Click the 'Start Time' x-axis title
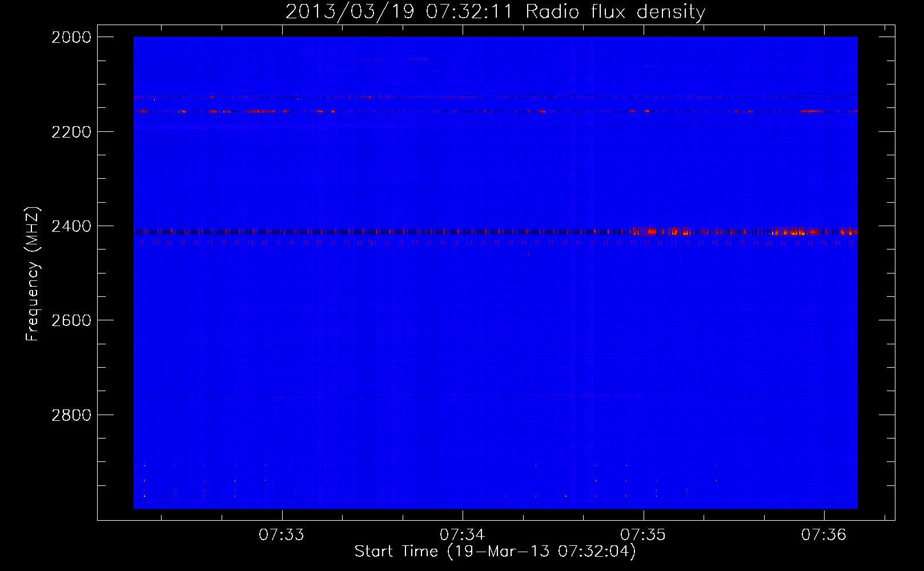This screenshot has height=571, width=924. [x=495, y=552]
